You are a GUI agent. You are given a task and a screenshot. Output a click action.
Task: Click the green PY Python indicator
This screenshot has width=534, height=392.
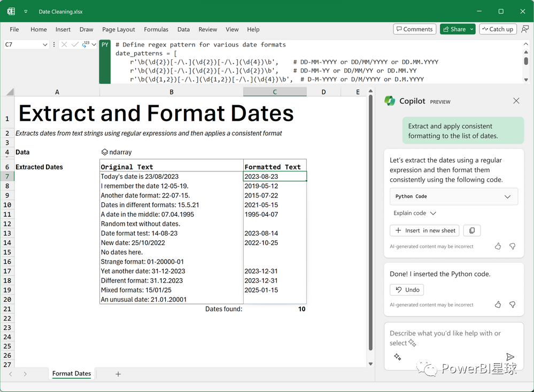coord(105,61)
